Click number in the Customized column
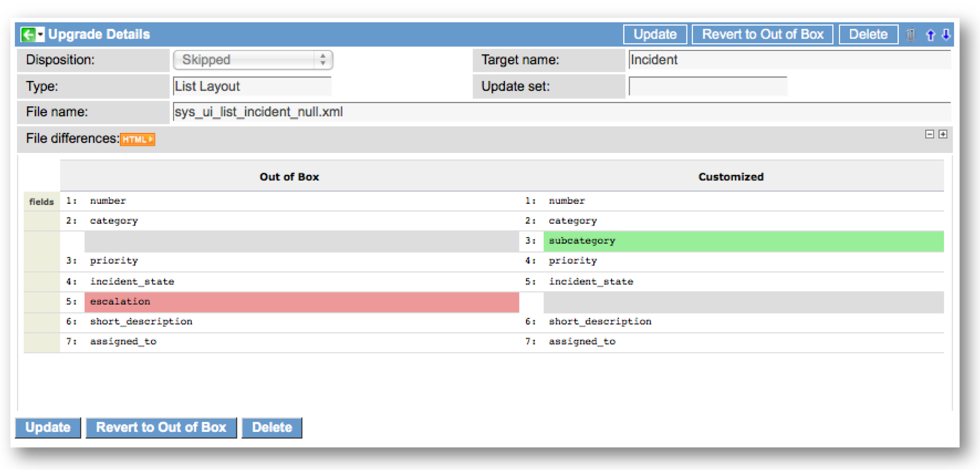Image resolution: width=980 pixels, height=470 pixels. (x=566, y=201)
